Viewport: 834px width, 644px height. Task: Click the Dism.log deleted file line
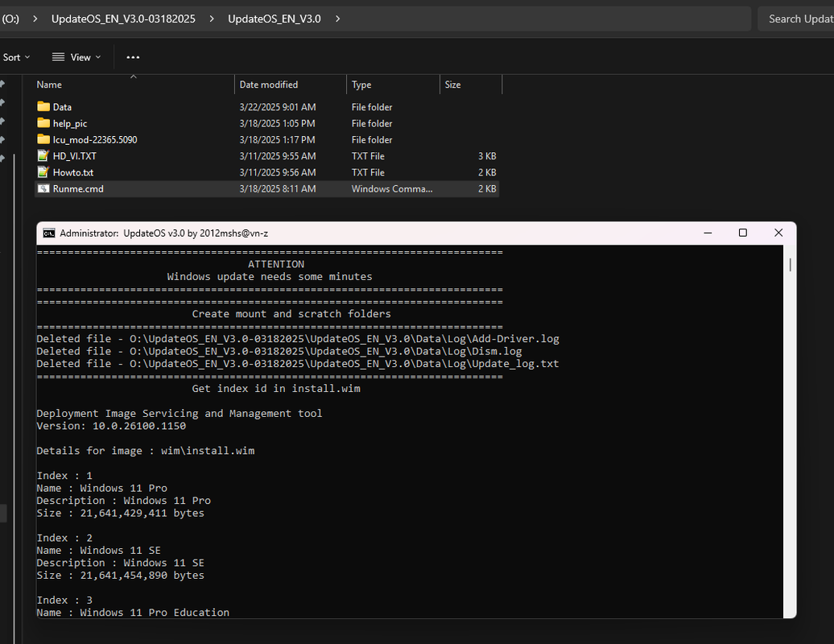(279, 351)
